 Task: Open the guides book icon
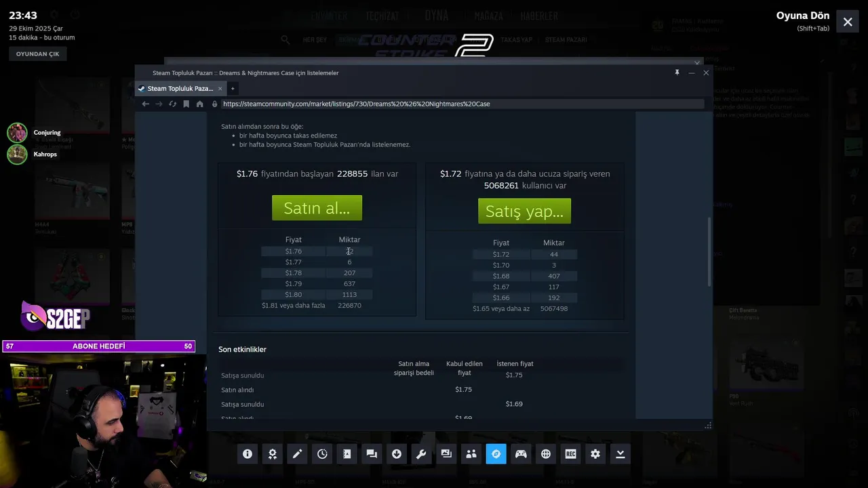click(347, 454)
